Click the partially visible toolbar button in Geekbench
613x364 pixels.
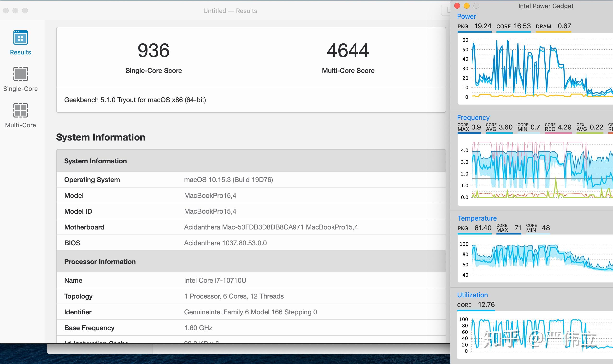pos(446,10)
